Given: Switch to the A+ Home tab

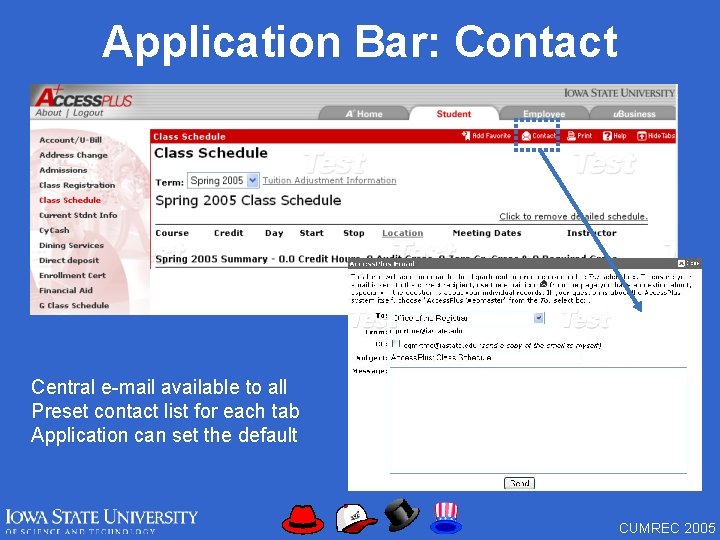Looking at the screenshot, I should (x=364, y=113).
